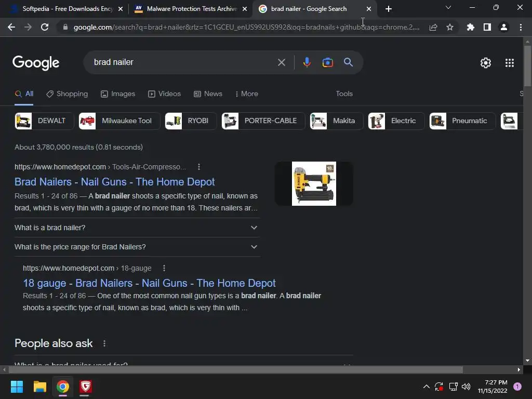Open People also ask options menu
The image size is (532, 399).
(104, 343)
